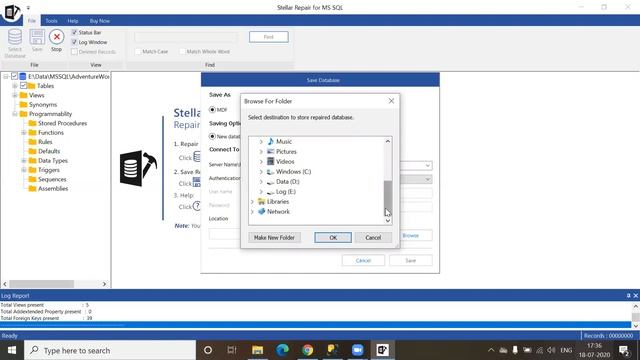Select the Network icon
Viewport: 640px width, 360px height.
point(261,211)
